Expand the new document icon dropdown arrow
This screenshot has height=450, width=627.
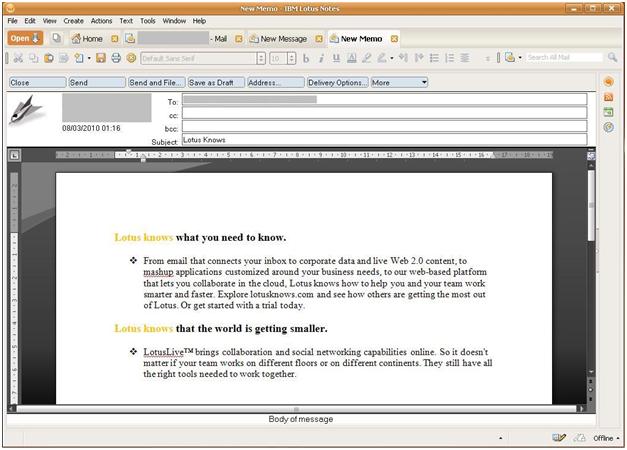(89, 58)
